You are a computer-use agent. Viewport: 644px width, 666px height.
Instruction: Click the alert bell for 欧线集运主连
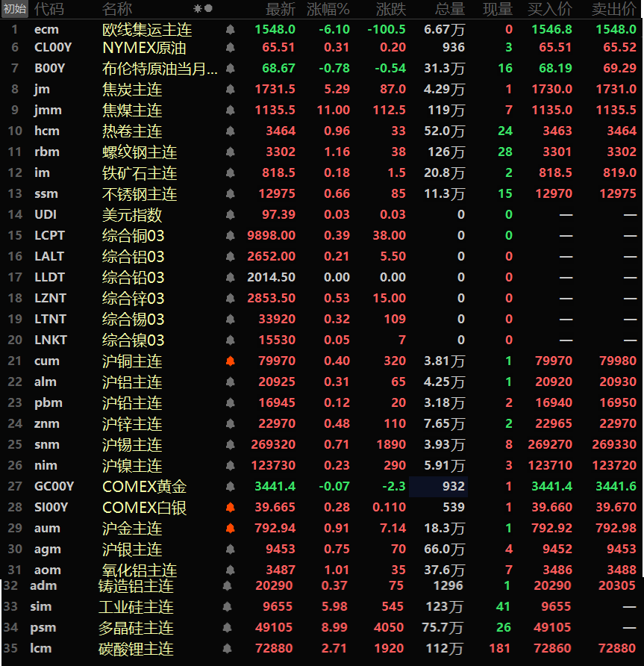click(x=230, y=29)
